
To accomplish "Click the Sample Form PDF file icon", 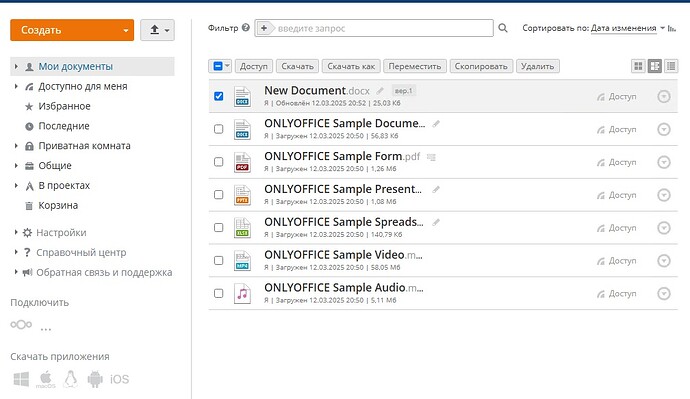I will tap(242, 162).
